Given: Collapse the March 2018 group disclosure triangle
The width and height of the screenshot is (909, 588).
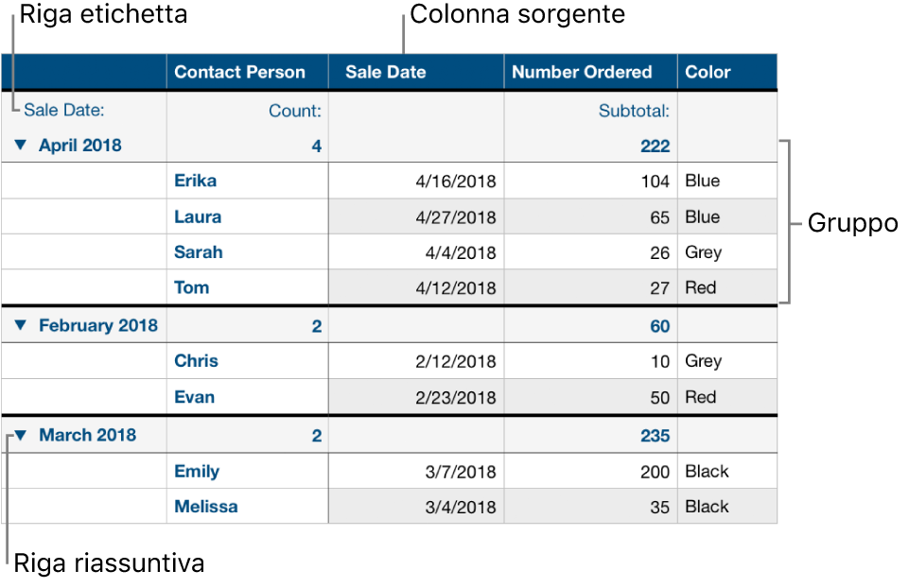Looking at the screenshot, I should (x=21, y=435).
